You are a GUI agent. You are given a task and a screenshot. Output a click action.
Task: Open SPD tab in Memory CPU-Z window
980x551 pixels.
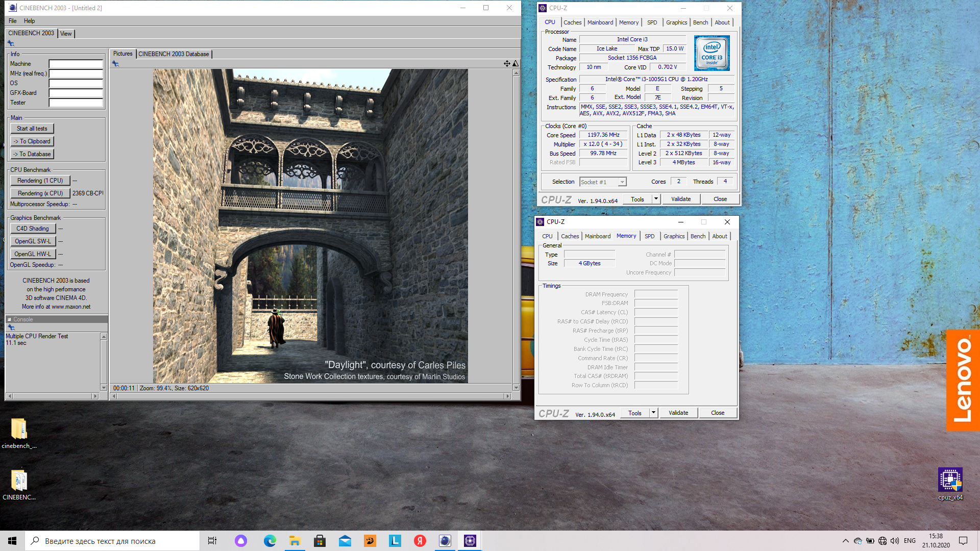click(x=649, y=236)
